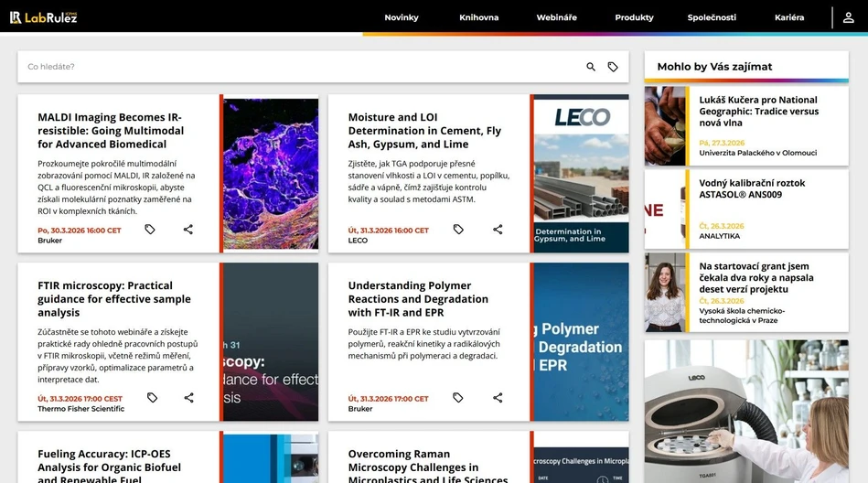Open Understanding Polymer Reactions and Degradation title
Viewport: 868px width, 483px height.
pyautogui.click(x=418, y=299)
